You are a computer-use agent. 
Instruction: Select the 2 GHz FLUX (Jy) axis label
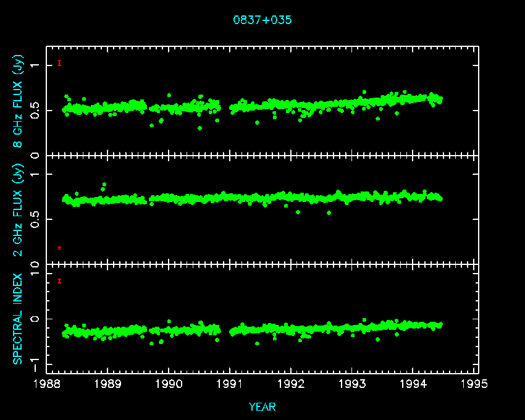pyautogui.click(x=19, y=210)
